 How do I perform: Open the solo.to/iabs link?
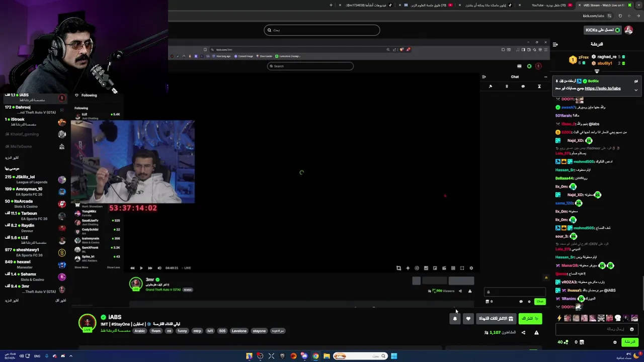603,88
